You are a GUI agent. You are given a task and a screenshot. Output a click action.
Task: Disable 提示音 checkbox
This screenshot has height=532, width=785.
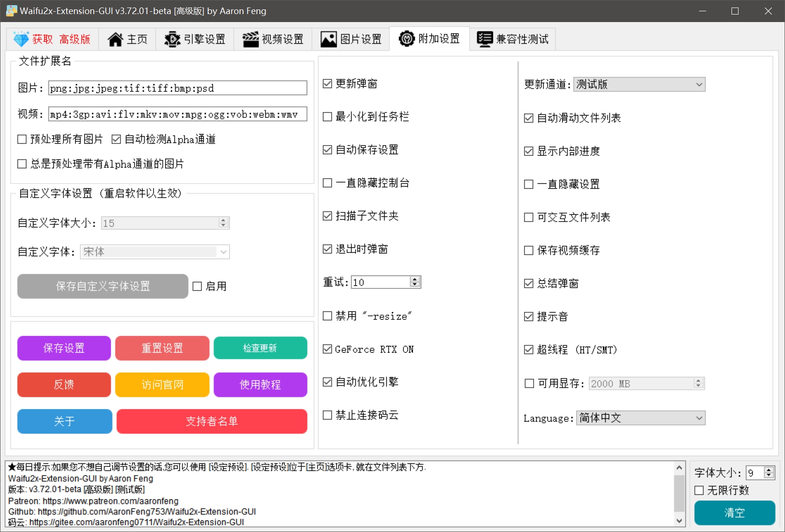point(546,317)
